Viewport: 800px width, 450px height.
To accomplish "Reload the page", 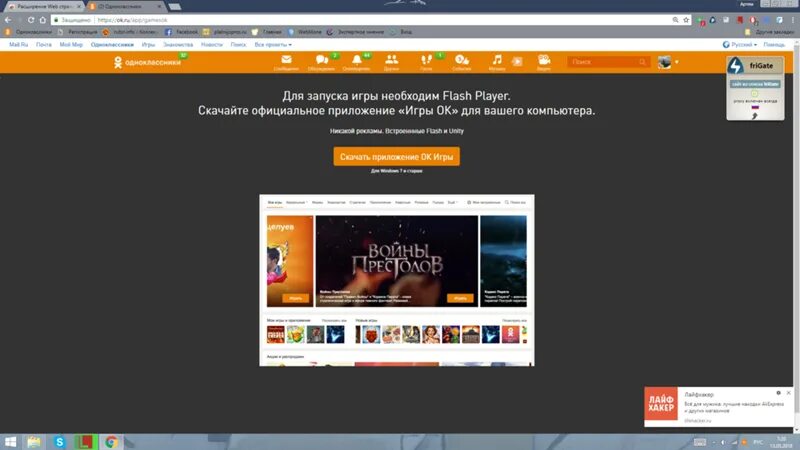I will coord(31,20).
